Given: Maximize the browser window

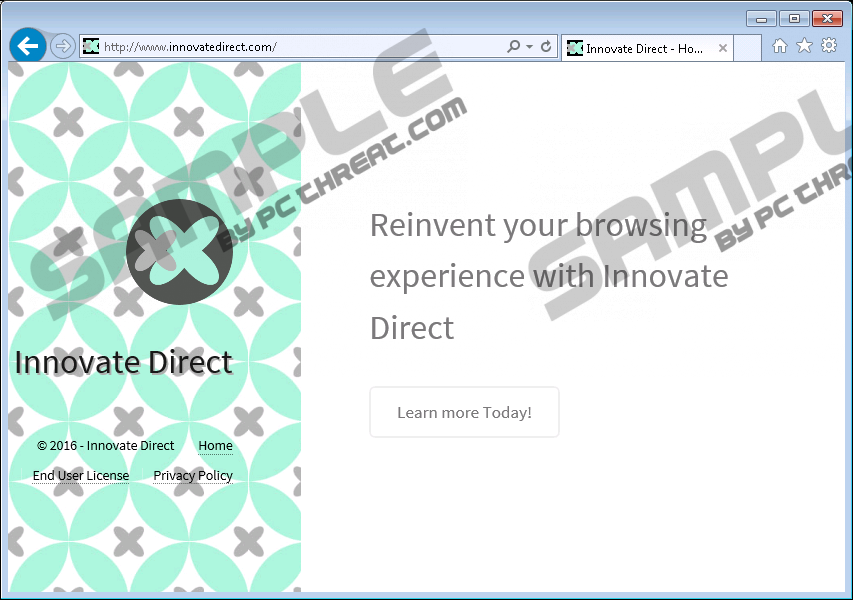Looking at the screenshot, I should [795, 18].
